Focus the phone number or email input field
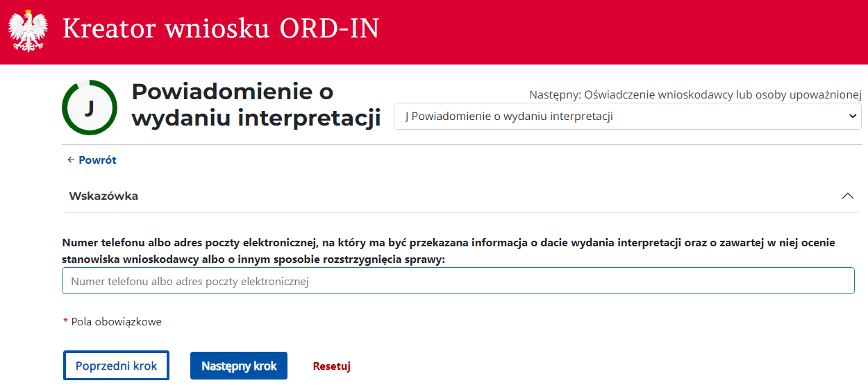 point(458,282)
